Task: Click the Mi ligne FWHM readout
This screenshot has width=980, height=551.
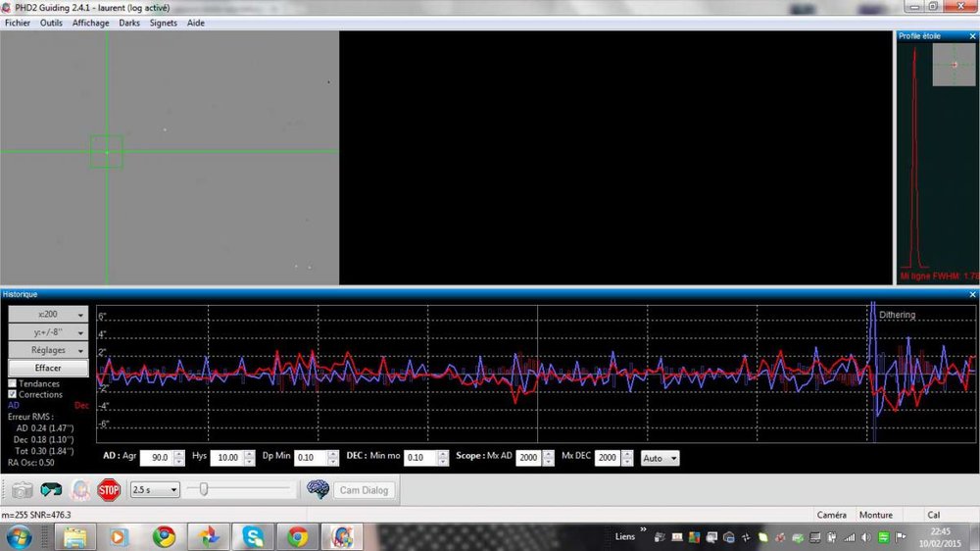Action: point(940,275)
